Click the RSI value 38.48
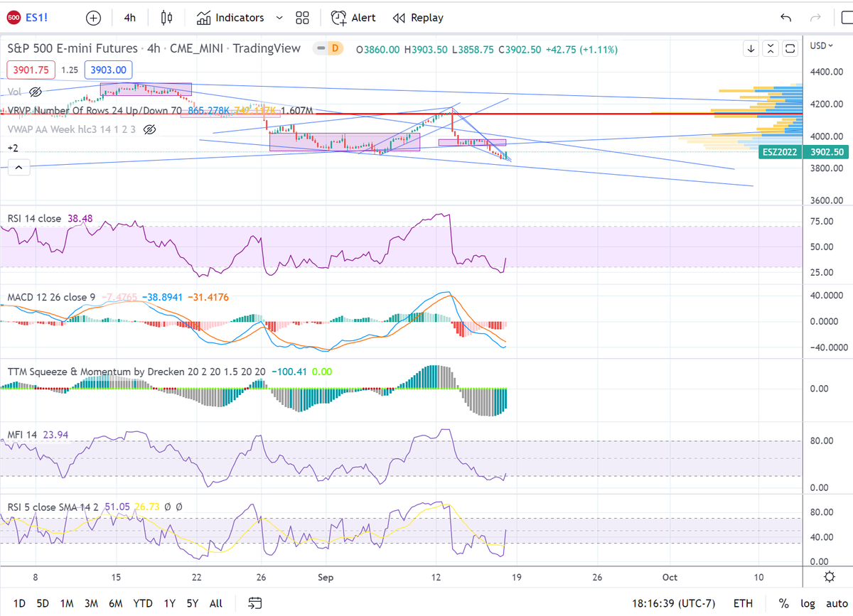This screenshot has height=616, width=853. click(x=81, y=219)
